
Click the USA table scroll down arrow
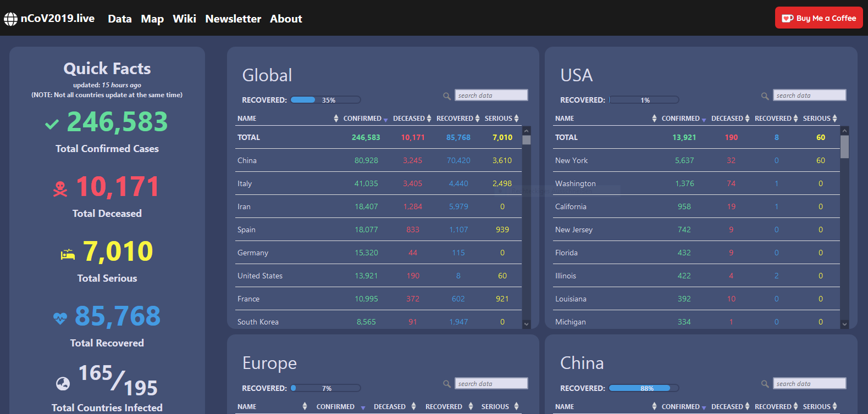tap(845, 324)
